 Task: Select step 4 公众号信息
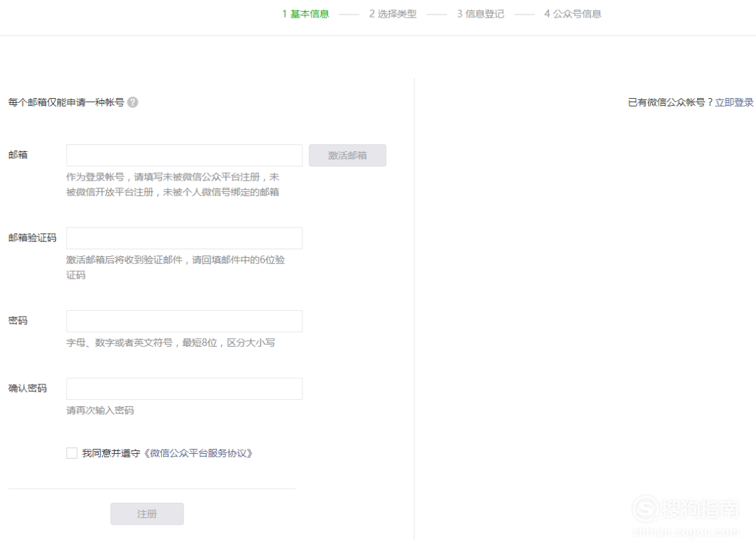coord(573,14)
